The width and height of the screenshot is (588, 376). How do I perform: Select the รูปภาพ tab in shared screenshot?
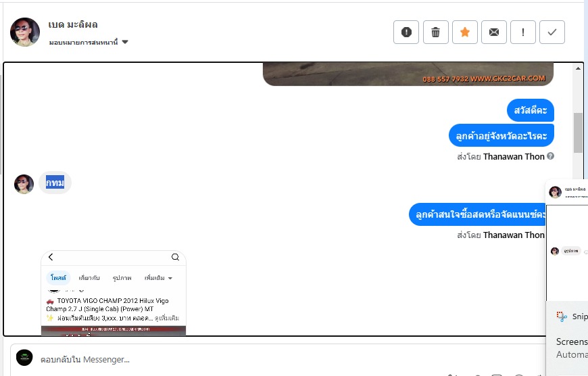pyautogui.click(x=122, y=278)
